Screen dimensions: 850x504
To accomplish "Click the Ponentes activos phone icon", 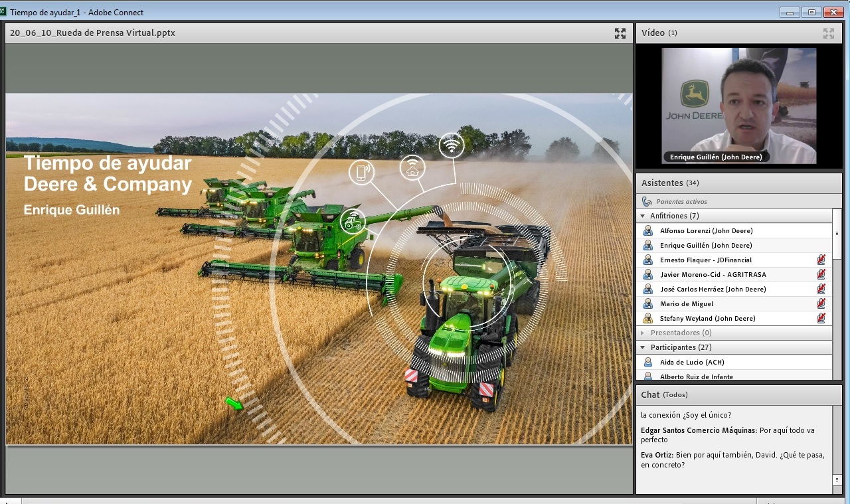I will [x=647, y=201].
